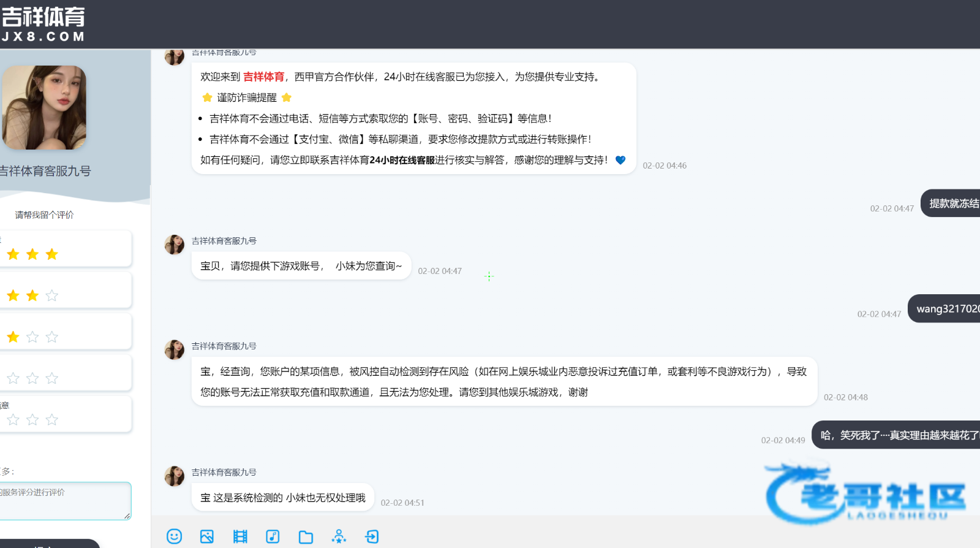This screenshot has height=548, width=980.
Task: Click the large agent profile photo
Action: (x=44, y=108)
